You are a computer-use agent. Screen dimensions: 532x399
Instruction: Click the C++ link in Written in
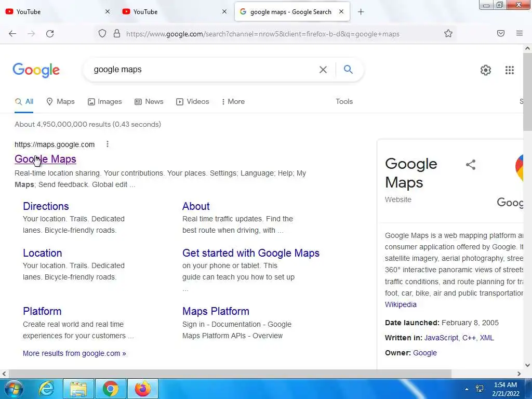(x=469, y=338)
